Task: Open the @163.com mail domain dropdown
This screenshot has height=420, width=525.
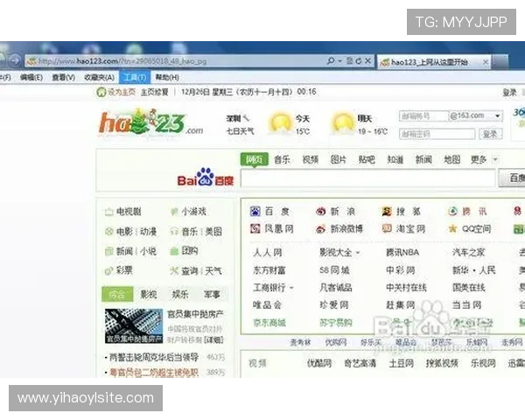Action: click(498, 115)
